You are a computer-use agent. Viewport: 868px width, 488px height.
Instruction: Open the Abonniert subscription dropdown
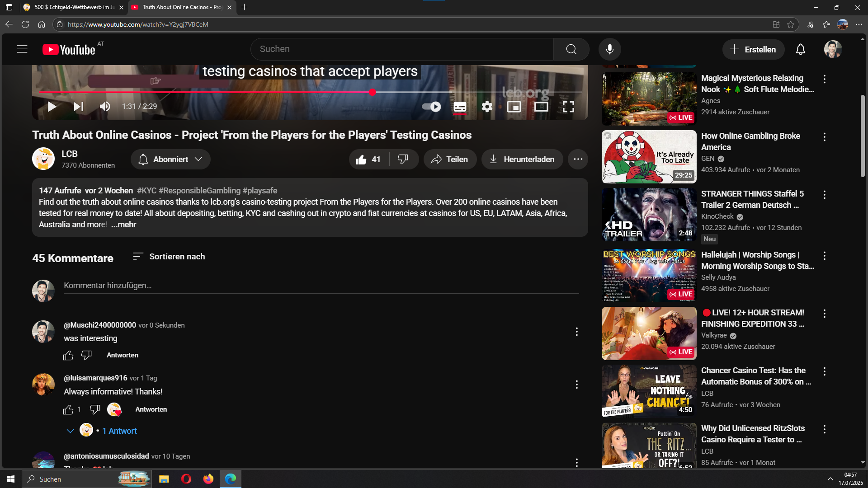pyautogui.click(x=170, y=160)
